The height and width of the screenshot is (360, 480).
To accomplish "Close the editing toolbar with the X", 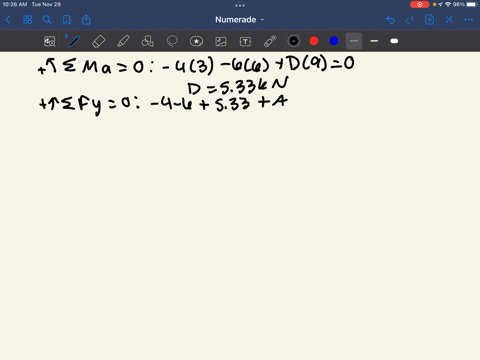I will [x=449, y=20].
